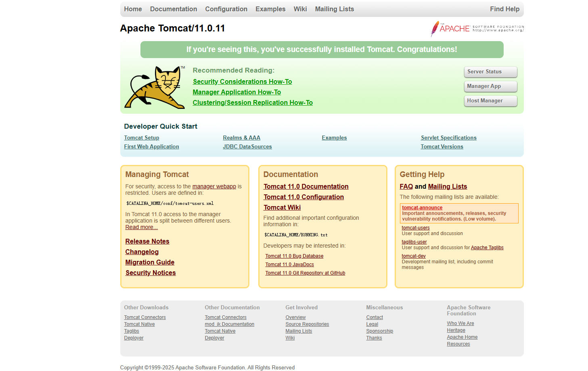This screenshot has width=588, height=371.
Task: Click Examples link in Developer Quick Start
Action: pos(334,138)
